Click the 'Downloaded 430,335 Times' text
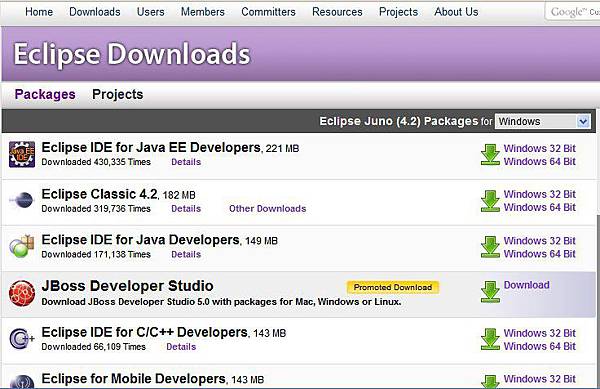 pos(96,162)
